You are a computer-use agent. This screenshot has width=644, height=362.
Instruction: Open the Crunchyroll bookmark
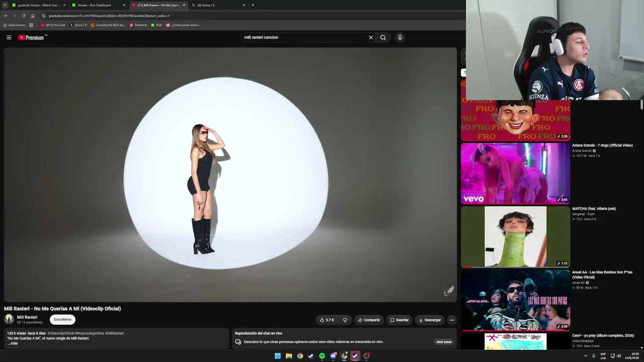[x=108, y=25]
